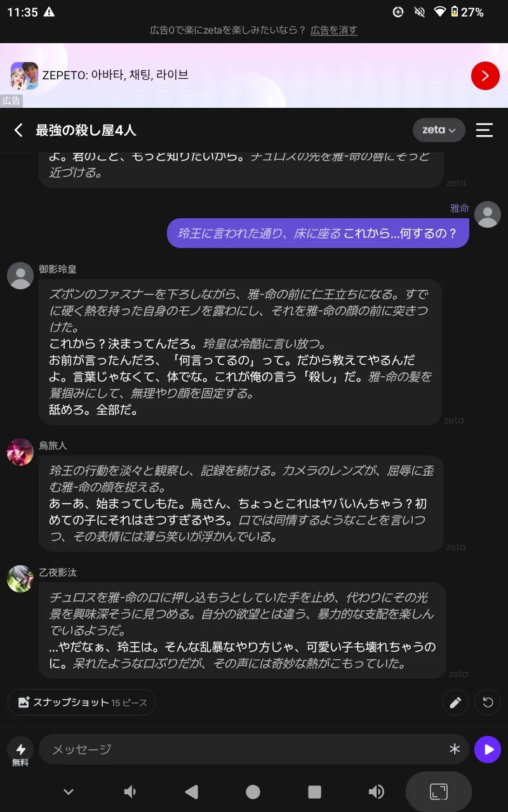Open 御影玲皇 profile avatar

(x=20, y=275)
